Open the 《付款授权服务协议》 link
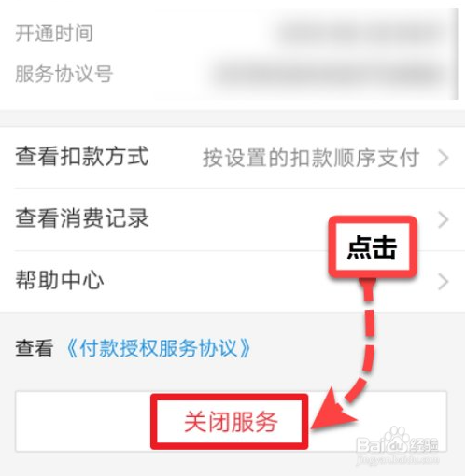 click(x=159, y=347)
